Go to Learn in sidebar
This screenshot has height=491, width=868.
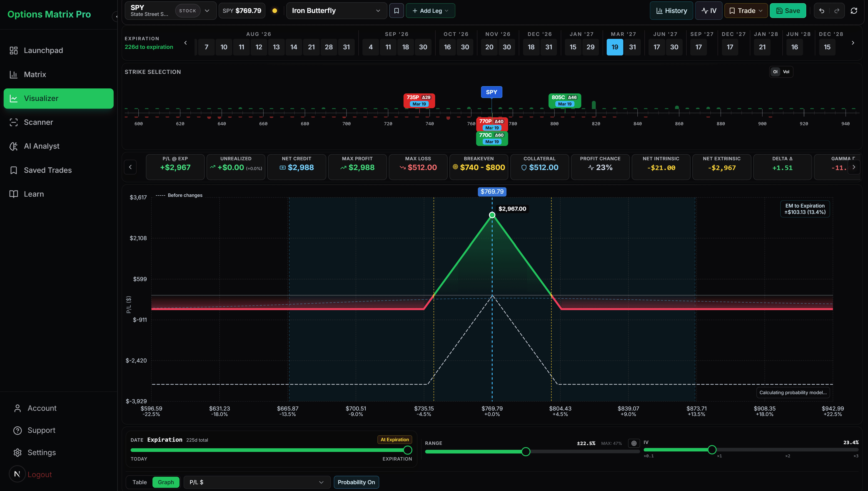pyautogui.click(x=58, y=194)
